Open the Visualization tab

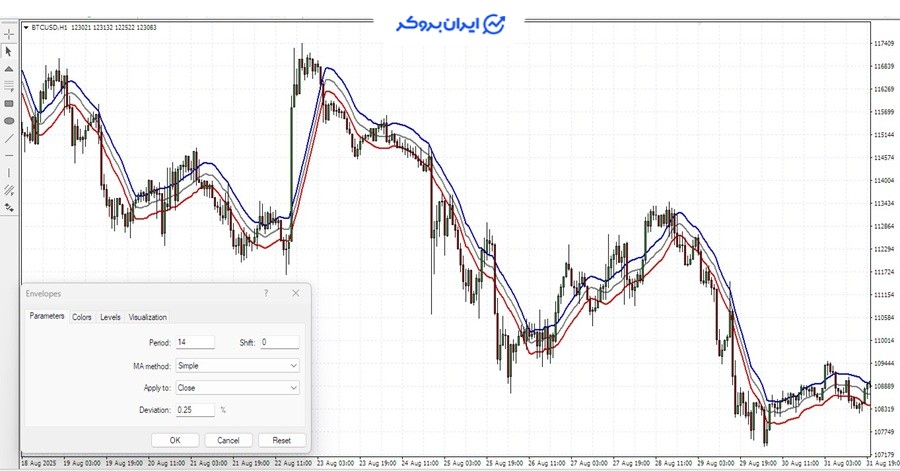pos(148,317)
